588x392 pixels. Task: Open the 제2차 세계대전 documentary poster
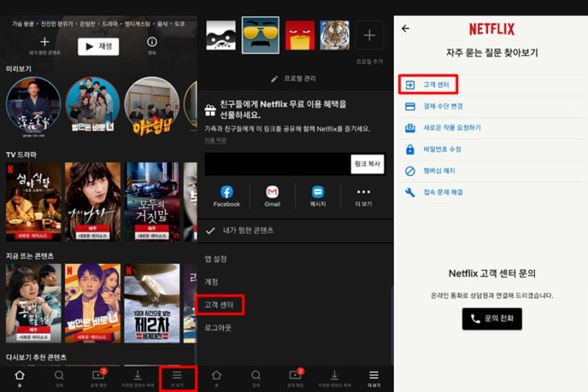coord(152,303)
